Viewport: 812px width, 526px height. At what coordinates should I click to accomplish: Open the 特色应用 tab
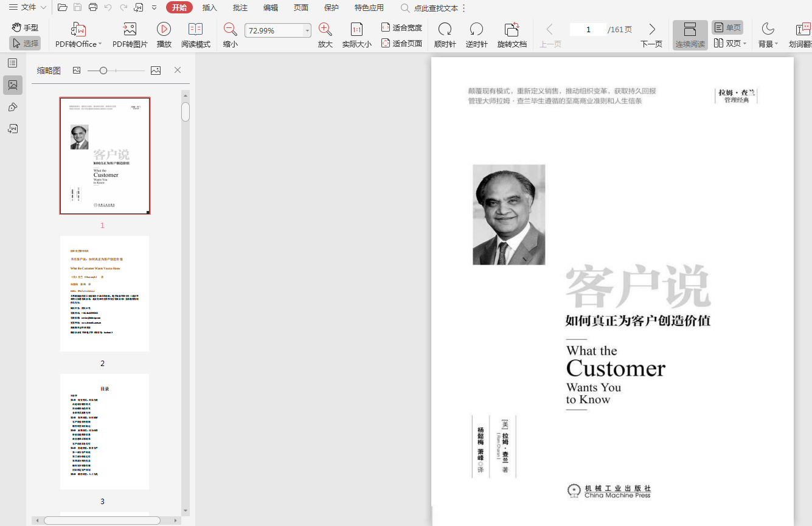point(369,8)
